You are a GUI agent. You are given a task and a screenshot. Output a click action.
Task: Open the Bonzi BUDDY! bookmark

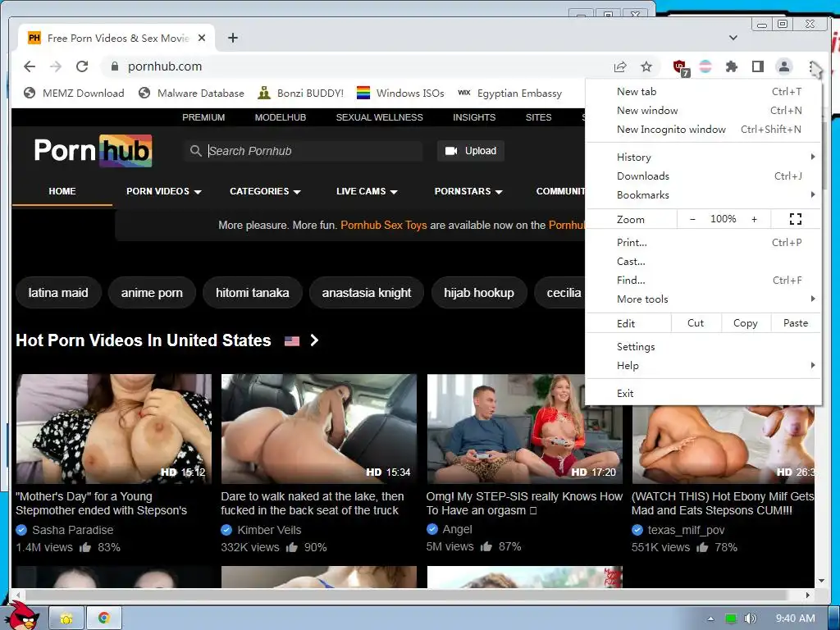[x=300, y=94]
